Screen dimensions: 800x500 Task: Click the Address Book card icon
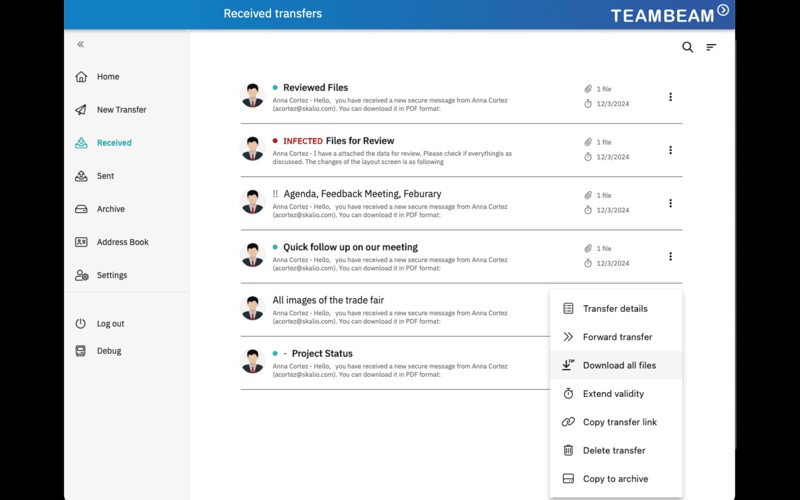(81, 242)
